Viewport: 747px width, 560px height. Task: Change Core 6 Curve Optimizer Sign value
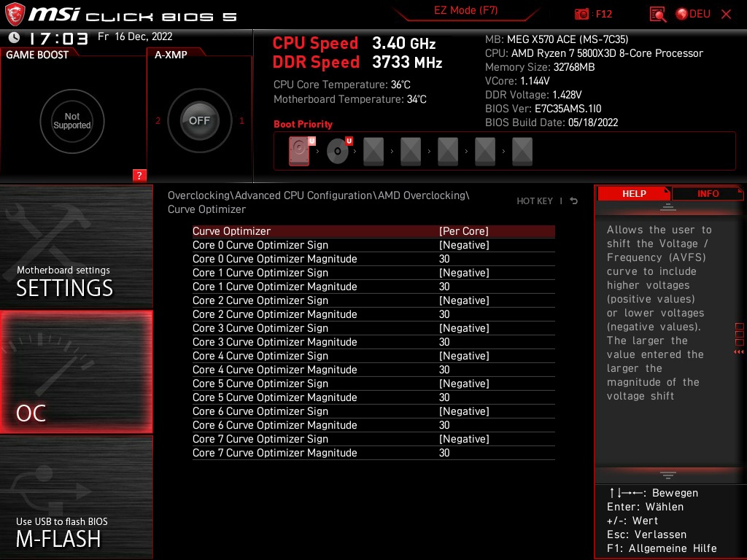point(464,411)
